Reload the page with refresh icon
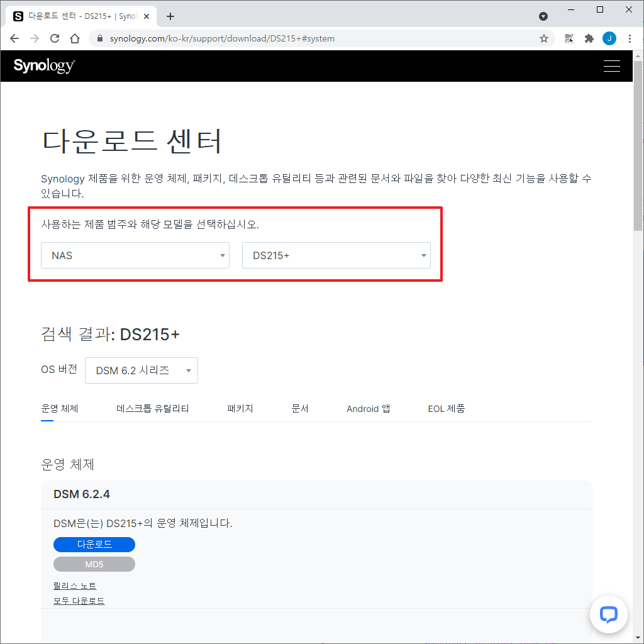Image resolution: width=644 pixels, height=644 pixels. point(55,38)
